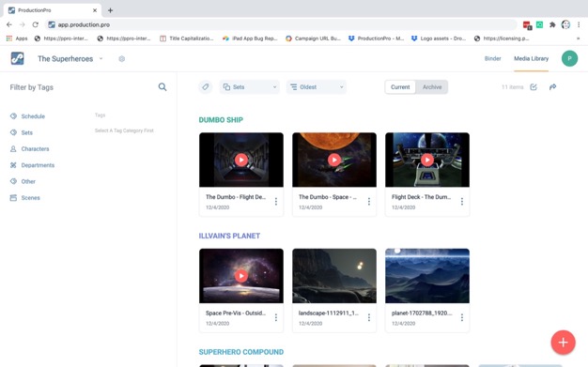Open project settings gear icon
The width and height of the screenshot is (588, 367).
(x=121, y=59)
